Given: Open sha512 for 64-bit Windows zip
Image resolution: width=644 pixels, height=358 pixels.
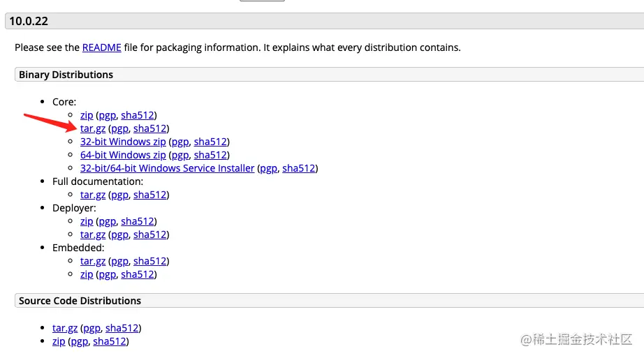Looking at the screenshot, I should pyautogui.click(x=211, y=155).
